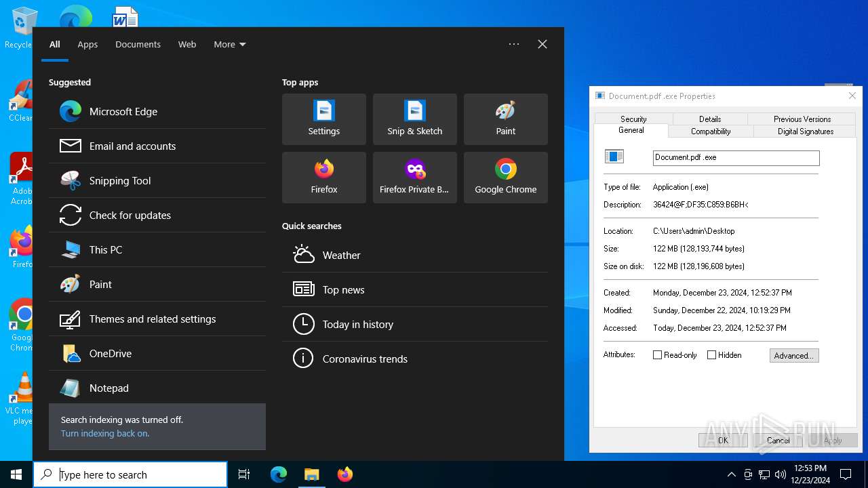Open the Compatibility tab
This screenshot has width=868, height=488.
pyautogui.click(x=711, y=131)
